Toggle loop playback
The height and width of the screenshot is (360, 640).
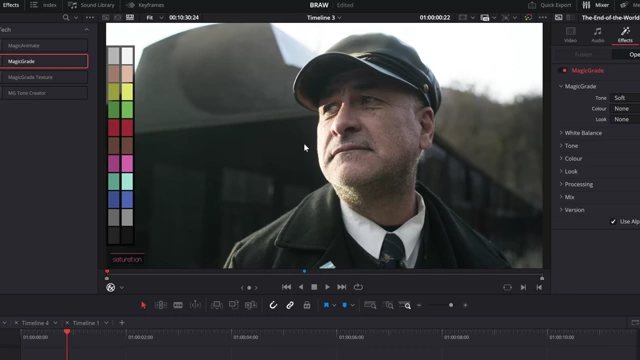[358, 287]
